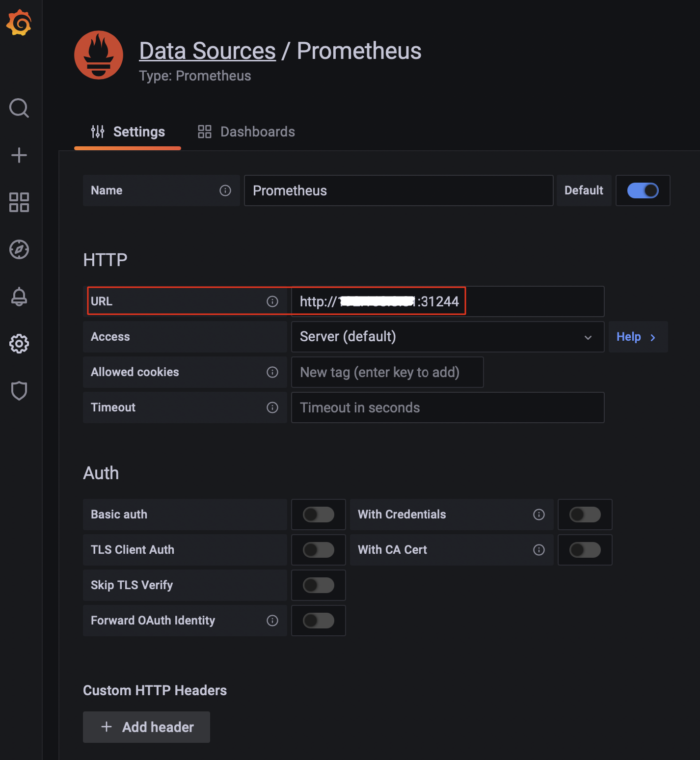The width and height of the screenshot is (700, 760).
Task: Open the Configuration gear icon
Action: point(19,344)
